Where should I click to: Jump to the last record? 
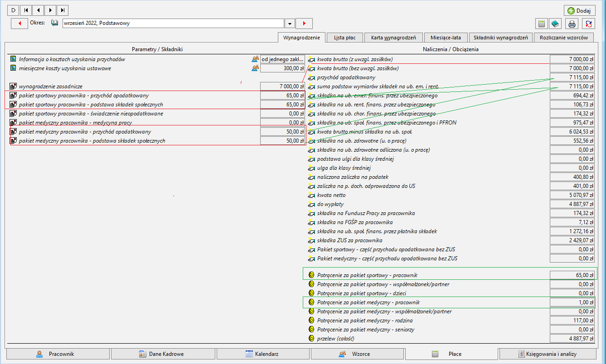point(63,10)
